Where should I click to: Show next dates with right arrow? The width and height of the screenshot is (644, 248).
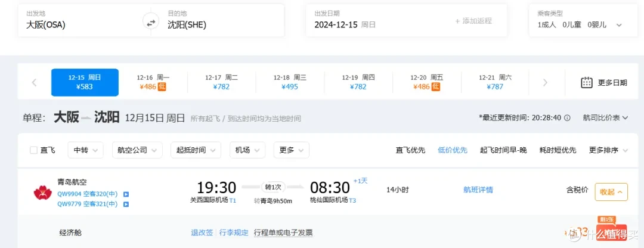545,82
